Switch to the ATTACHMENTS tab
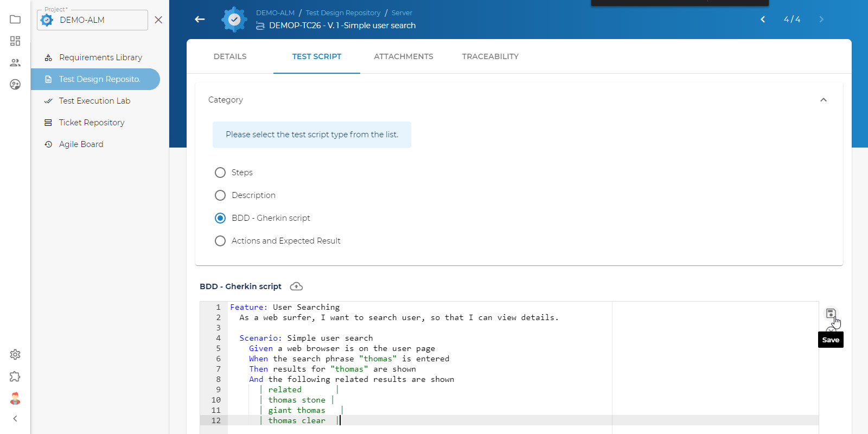Viewport: 868px width, 434px height. click(x=404, y=56)
